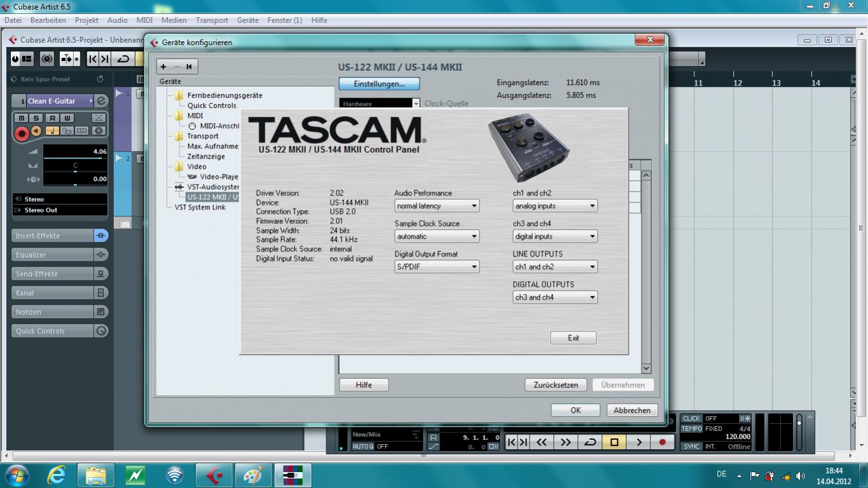Click the Rewind button in the transport panel
This screenshot has height=488, width=868.
tap(541, 442)
